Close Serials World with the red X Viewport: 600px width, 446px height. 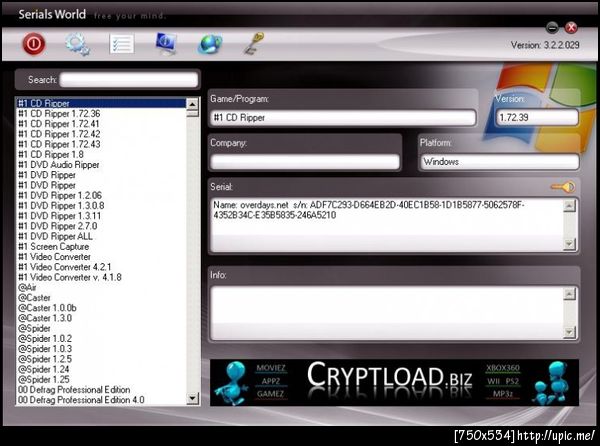[571, 27]
